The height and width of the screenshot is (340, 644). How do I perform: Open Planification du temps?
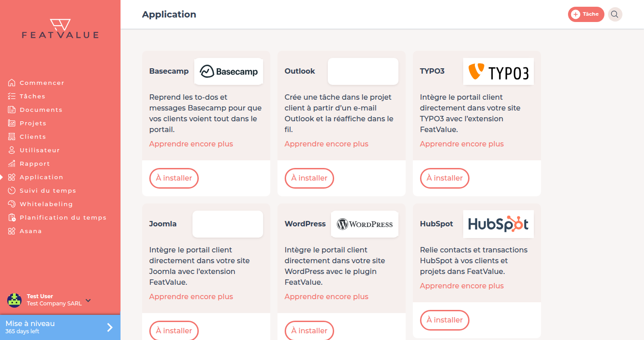point(63,217)
